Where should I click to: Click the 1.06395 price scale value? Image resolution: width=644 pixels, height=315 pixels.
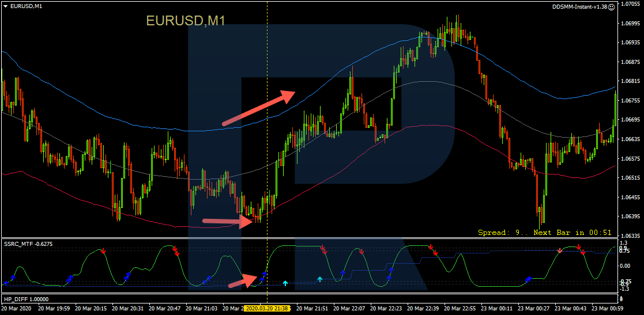[x=630, y=217]
